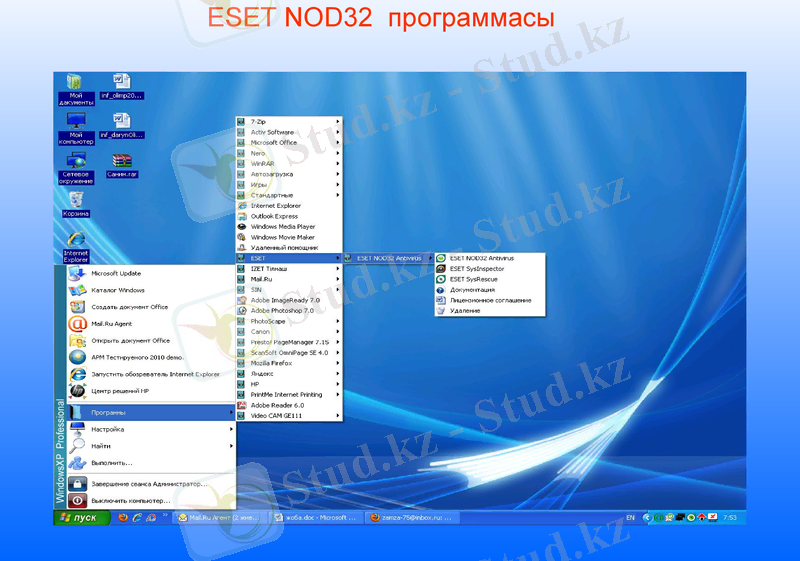This screenshot has width=800, height=561.
Task: Expand the WinRAR submenu arrow
Action: (x=338, y=164)
